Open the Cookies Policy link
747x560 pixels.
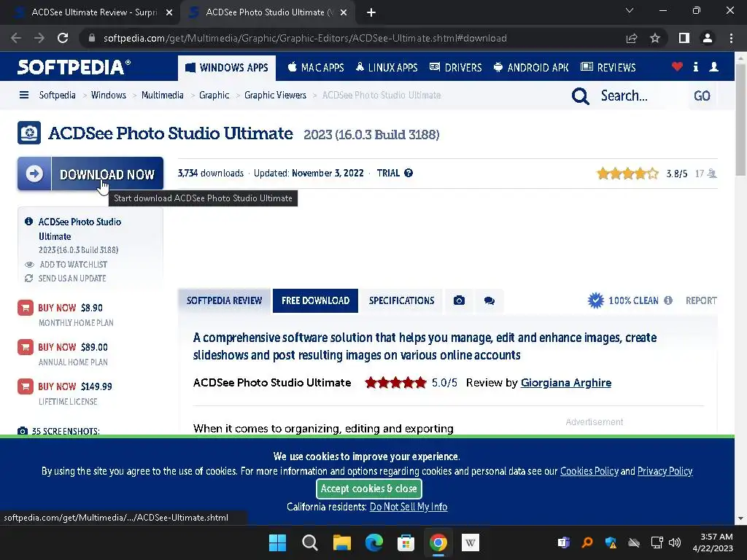589,471
